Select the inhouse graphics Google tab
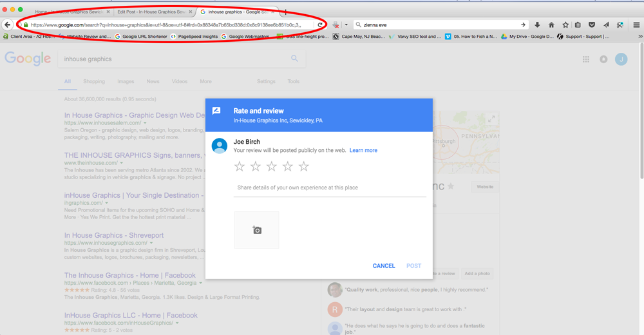Image resolution: width=644 pixels, height=335 pixels. (x=237, y=12)
